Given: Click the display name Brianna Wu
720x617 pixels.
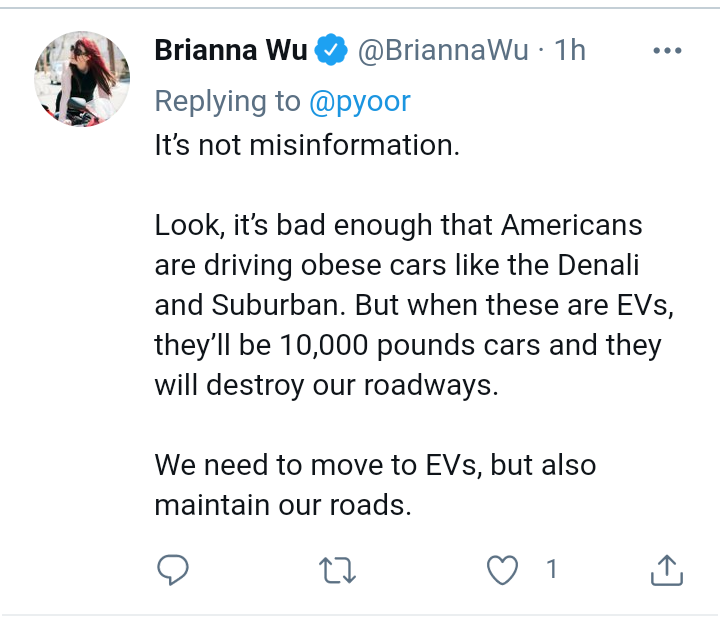Looking at the screenshot, I should point(231,50).
